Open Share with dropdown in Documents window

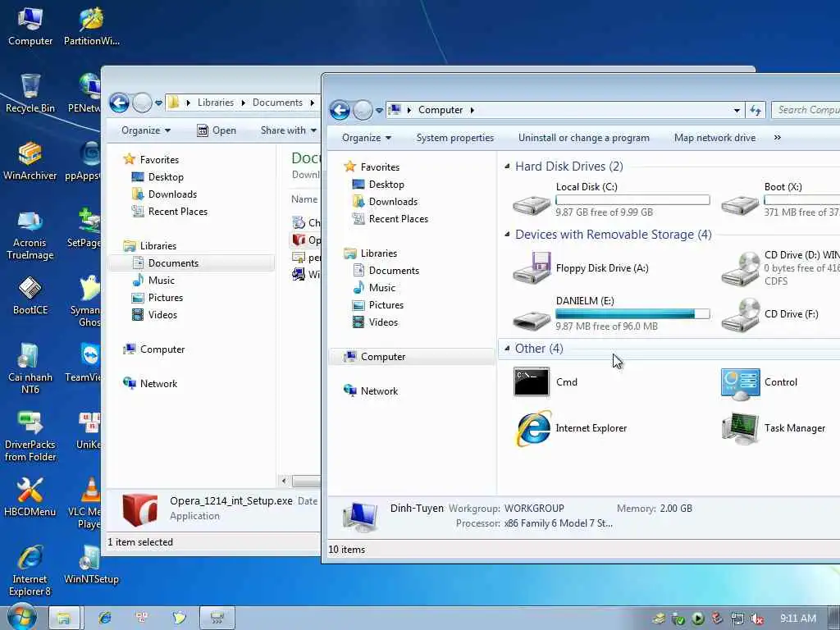coord(288,130)
